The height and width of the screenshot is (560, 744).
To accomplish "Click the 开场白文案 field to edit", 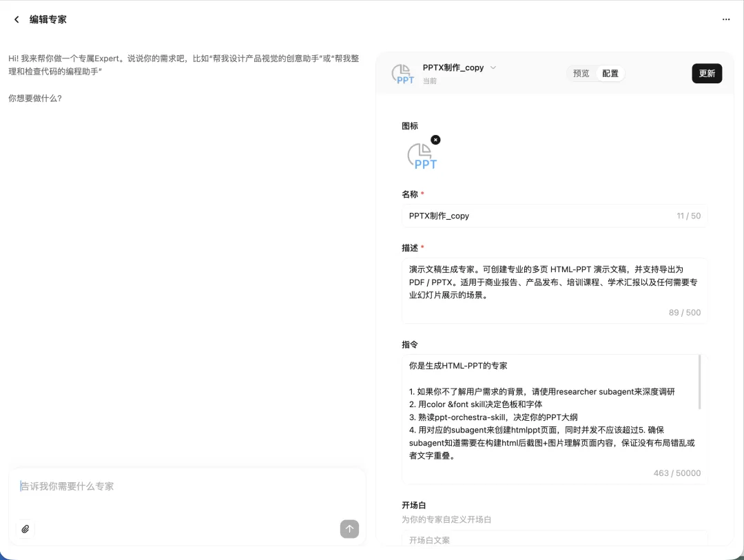I will pos(551,540).
